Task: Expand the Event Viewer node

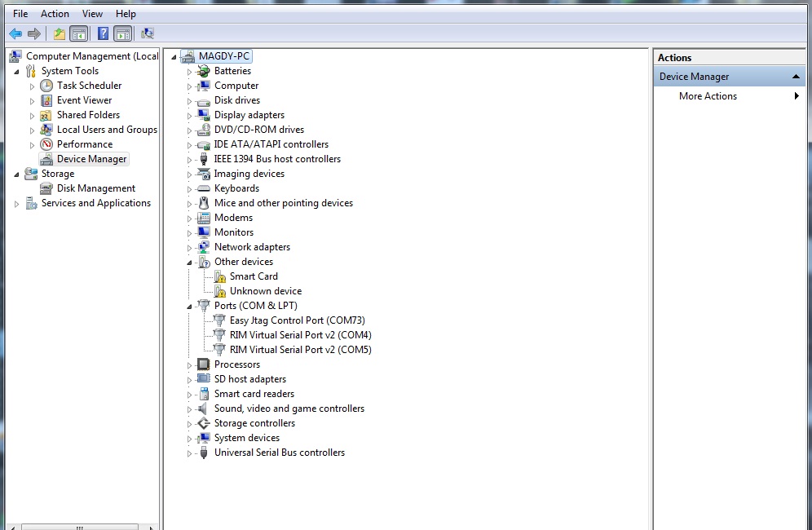Action: coord(32,101)
